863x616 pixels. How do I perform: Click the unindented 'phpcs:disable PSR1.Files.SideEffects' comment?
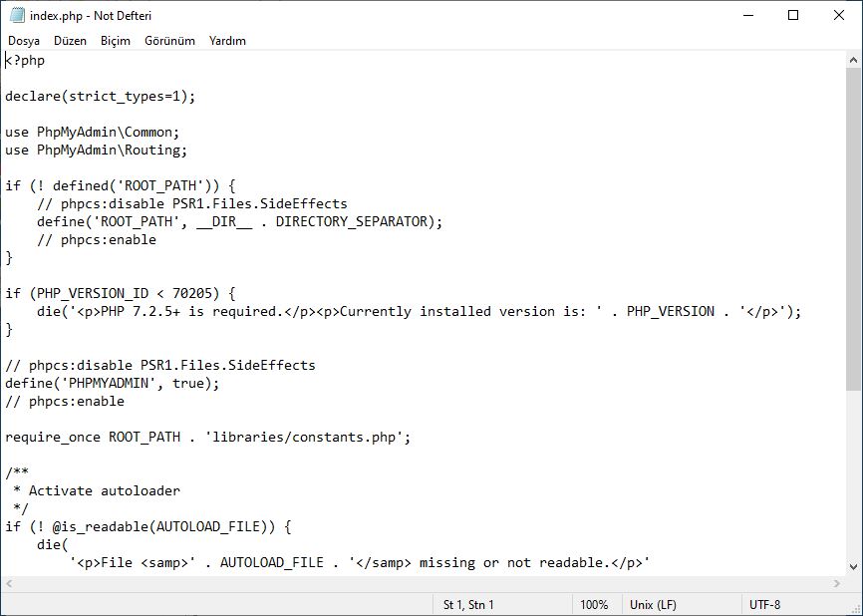pos(160,365)
